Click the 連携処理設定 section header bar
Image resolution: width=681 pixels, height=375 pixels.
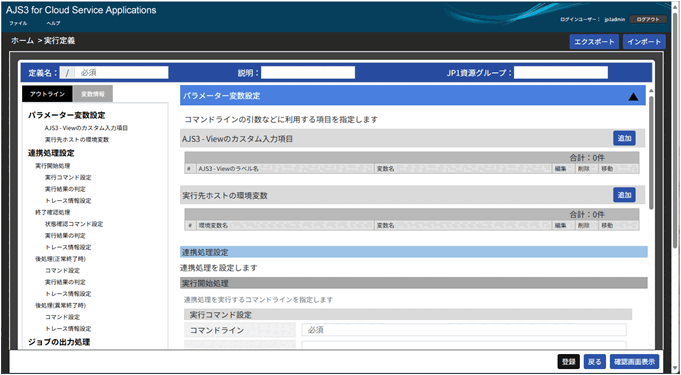tap(413, 252)
